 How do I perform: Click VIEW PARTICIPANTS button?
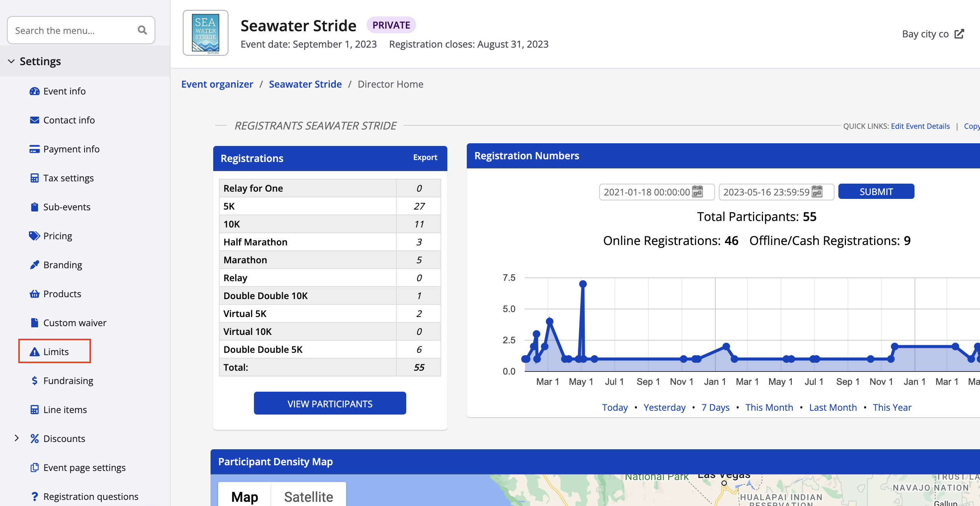coord(330,404)
